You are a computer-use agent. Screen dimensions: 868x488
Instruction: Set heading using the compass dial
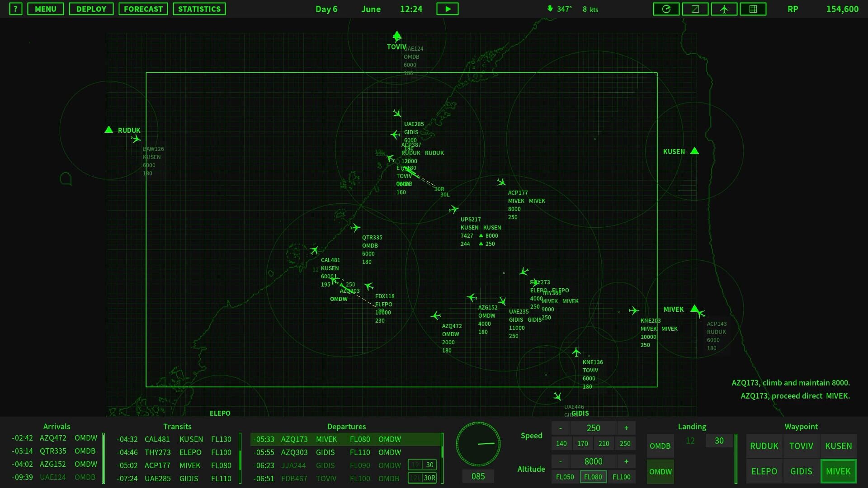point(478,444)
